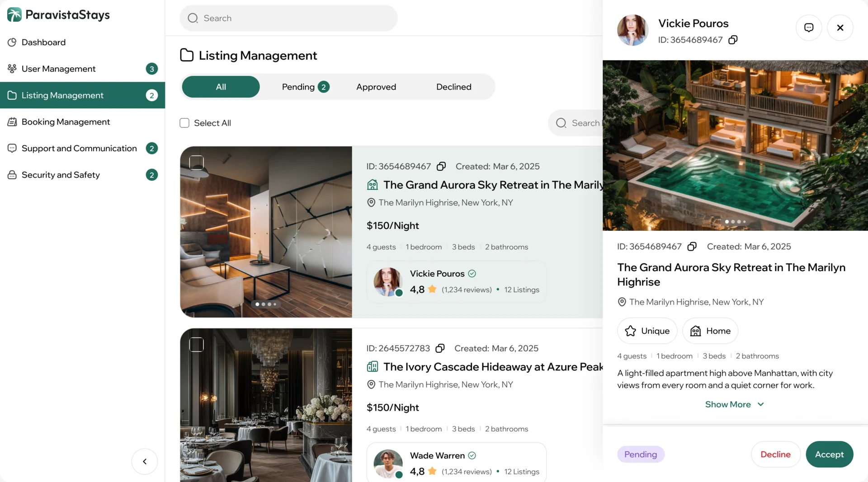Click the home icon beside Grand Aurora title
This screenshot has width=868, height=482.
373,185
